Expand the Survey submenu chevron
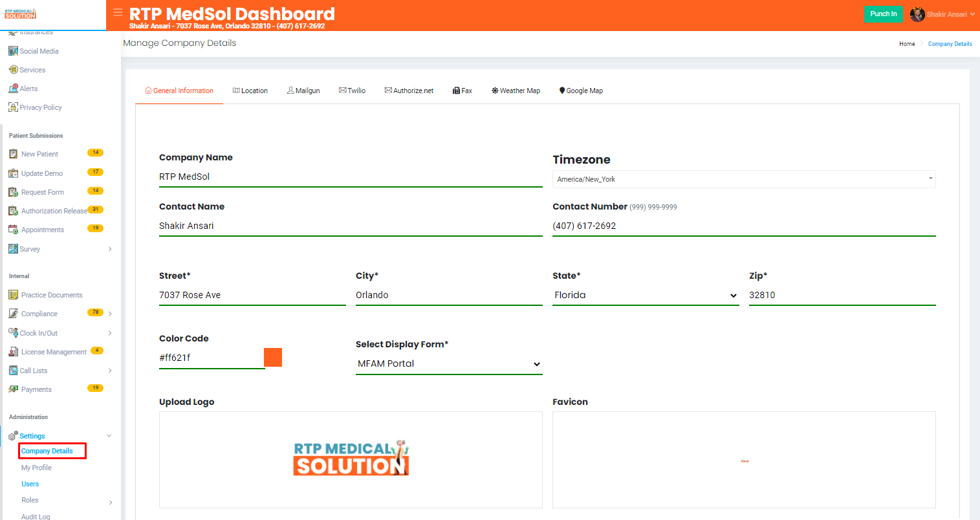The width and height of the screenshot is (980, 520). click(x=110, y=249)
